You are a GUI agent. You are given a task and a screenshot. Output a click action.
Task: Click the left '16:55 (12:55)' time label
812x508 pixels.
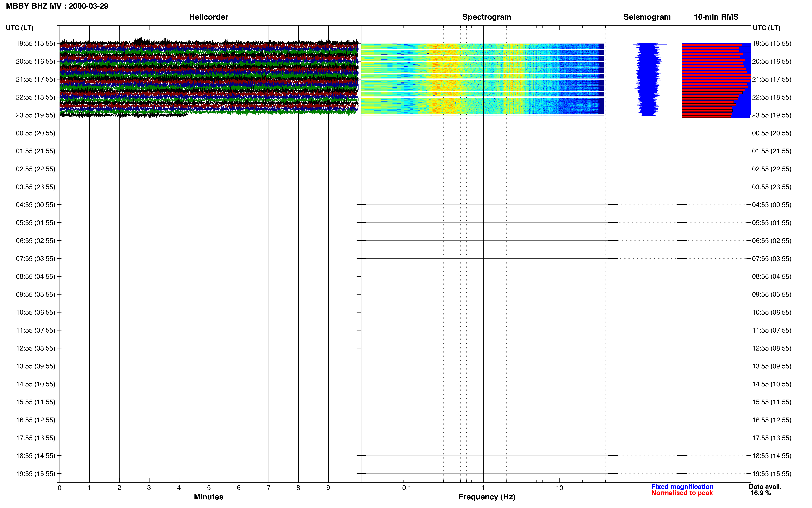[36, 420]
